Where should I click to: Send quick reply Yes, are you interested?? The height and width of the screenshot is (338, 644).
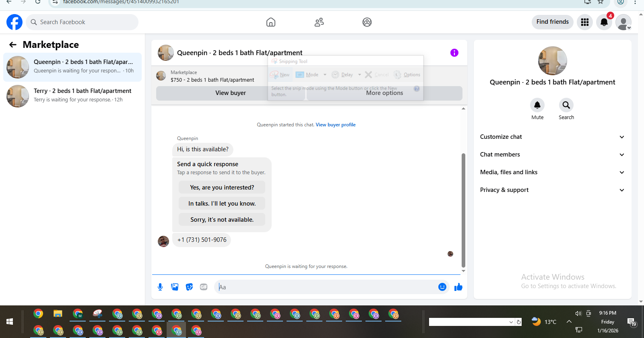[x=222, y=188]
